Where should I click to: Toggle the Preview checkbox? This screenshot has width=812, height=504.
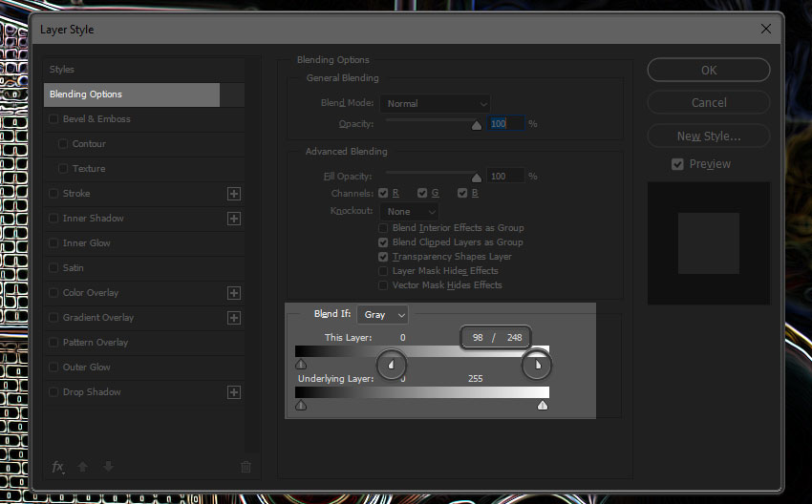click(677, 164)
